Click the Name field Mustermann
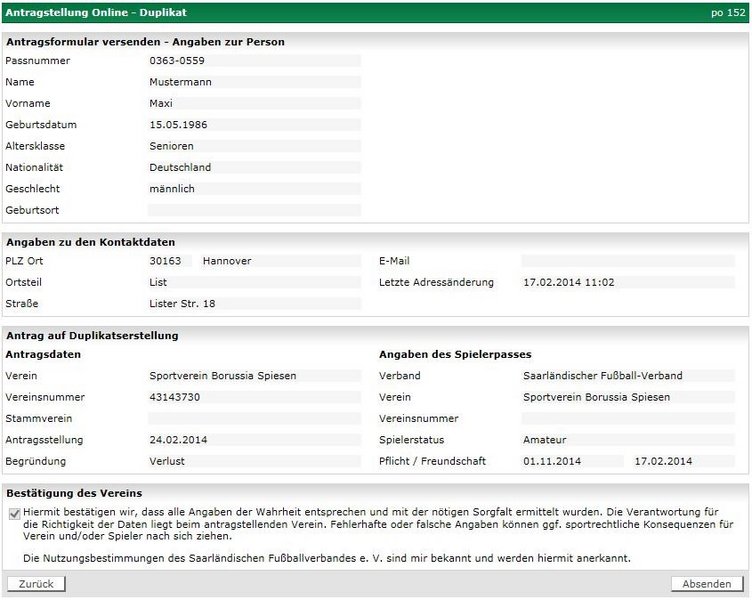The image size is (752, 600). pyautogui.click(x=254, y=82)
